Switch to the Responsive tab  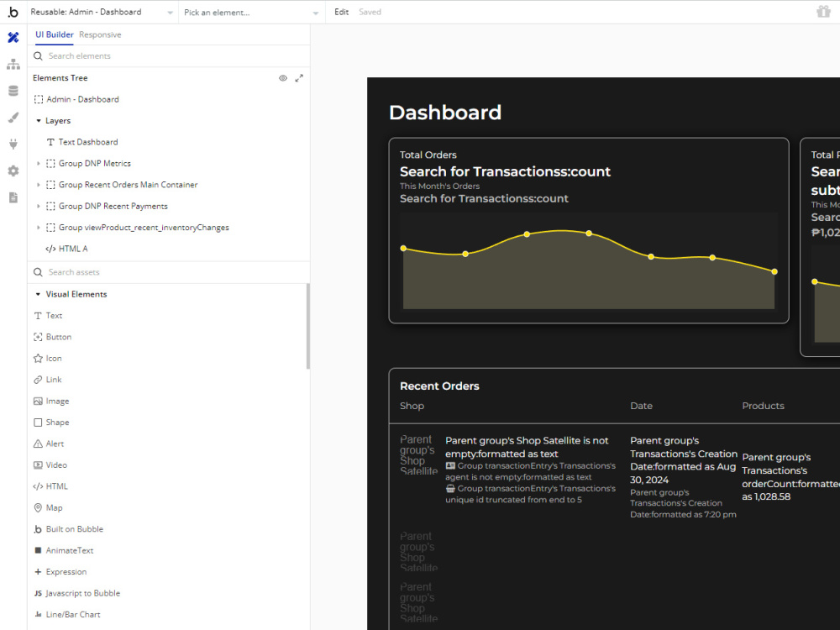click(x=100, y=34)
